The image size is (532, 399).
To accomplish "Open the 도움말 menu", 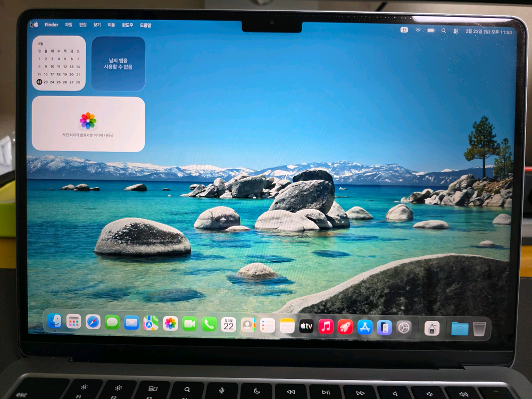I will coord(145,25).
